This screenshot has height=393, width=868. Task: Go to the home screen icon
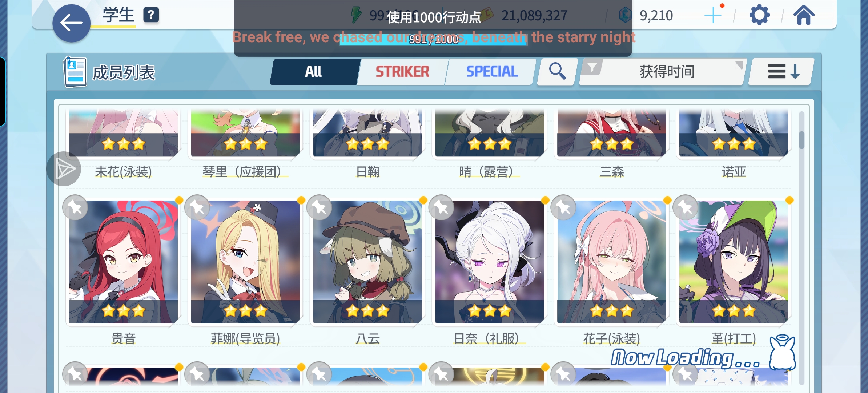804,15
